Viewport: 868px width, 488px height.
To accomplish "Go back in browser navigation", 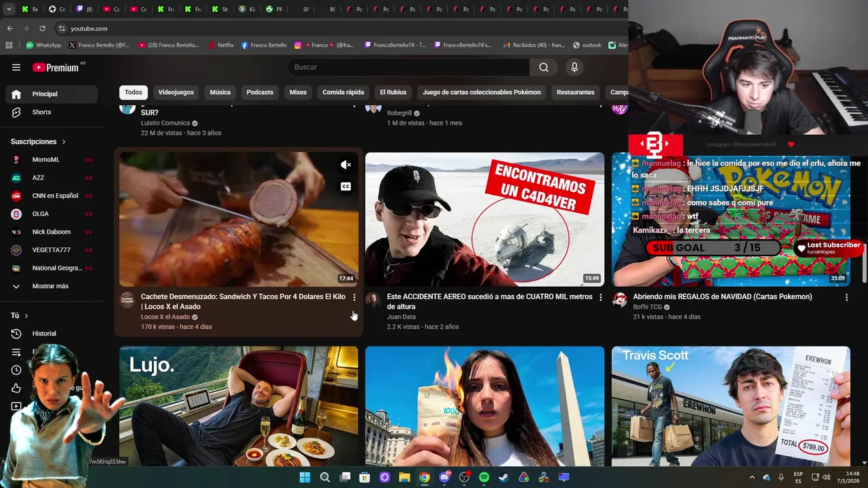I will 9,28.
